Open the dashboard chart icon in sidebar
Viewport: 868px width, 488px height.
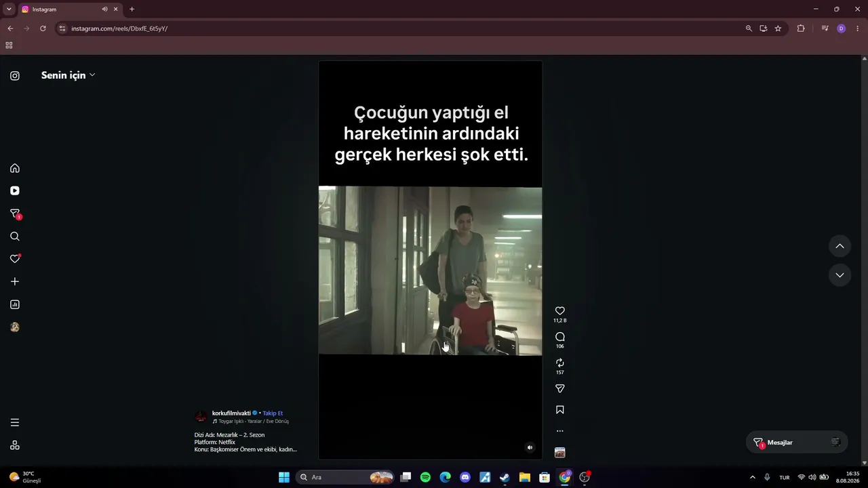pos(15,304)
